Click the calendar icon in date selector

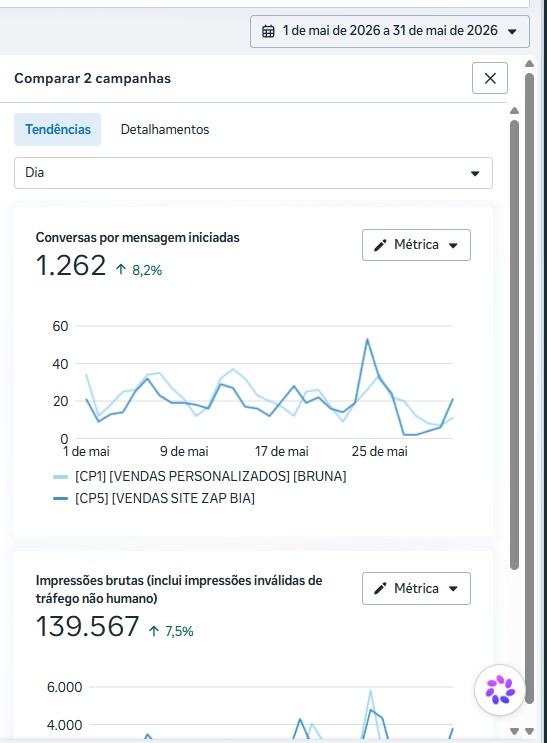[x=268, y=31]
